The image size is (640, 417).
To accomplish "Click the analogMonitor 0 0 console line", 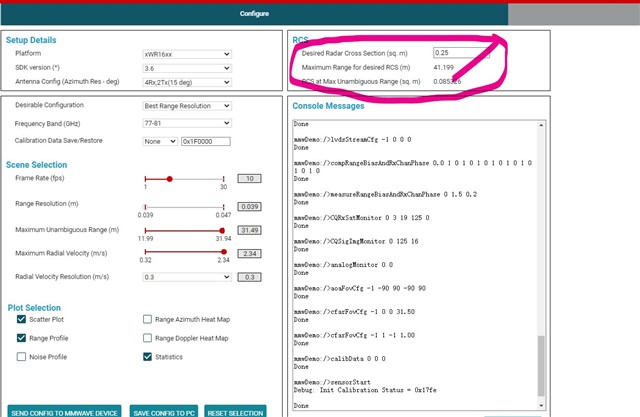I will click(343, 265).
